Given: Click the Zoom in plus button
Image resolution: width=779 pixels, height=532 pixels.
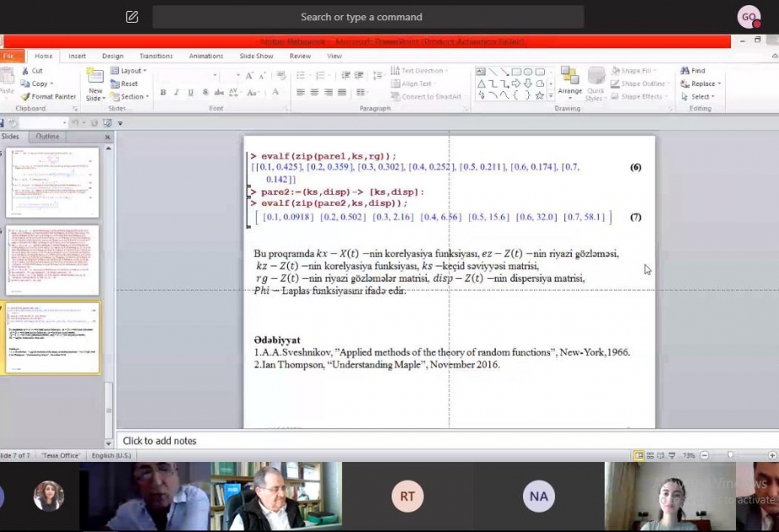Looking at the screenshot, I should point(772,455).
